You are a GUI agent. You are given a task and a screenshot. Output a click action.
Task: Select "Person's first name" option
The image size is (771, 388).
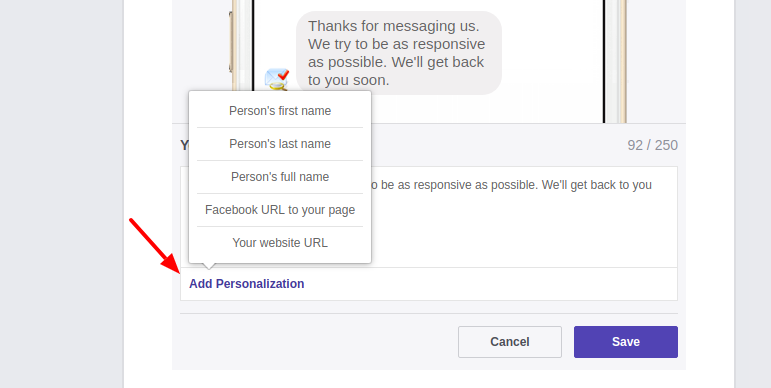(x=280, y=111)
